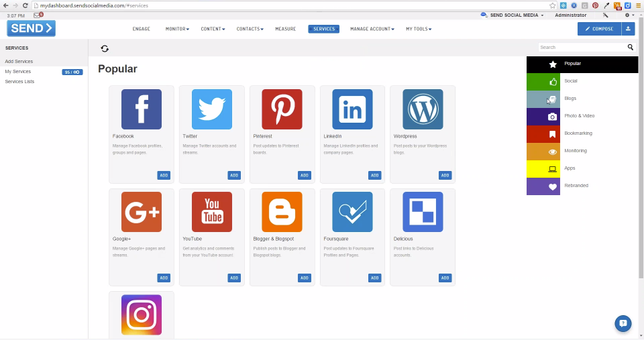Click the Blogger & Blogspot icon
Screen dimensions: 644x340
click(282, 212)
